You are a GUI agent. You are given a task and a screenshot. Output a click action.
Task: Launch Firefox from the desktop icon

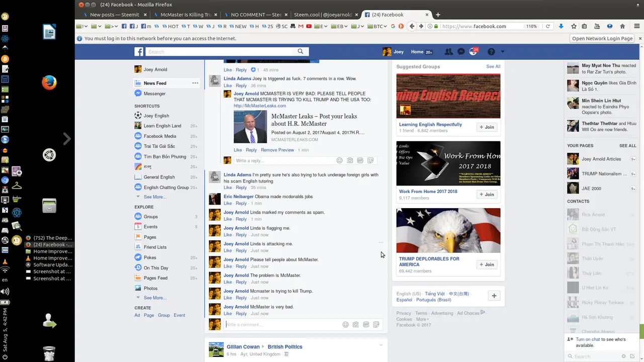coord(49,82)
